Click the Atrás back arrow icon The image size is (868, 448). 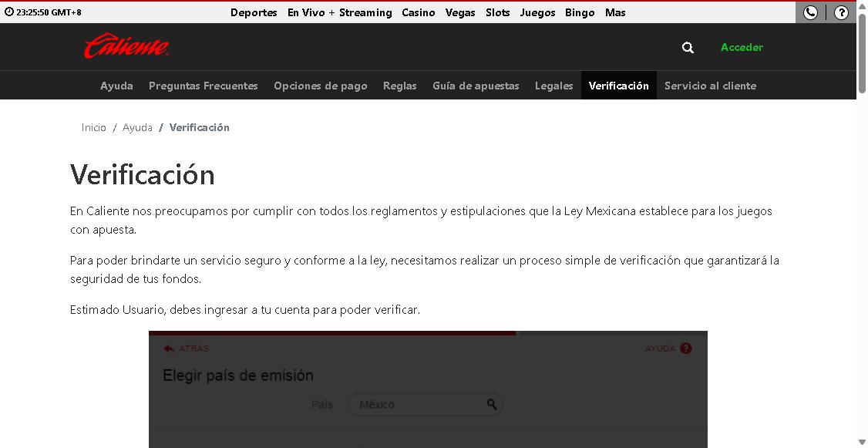[x=169, y=349]
